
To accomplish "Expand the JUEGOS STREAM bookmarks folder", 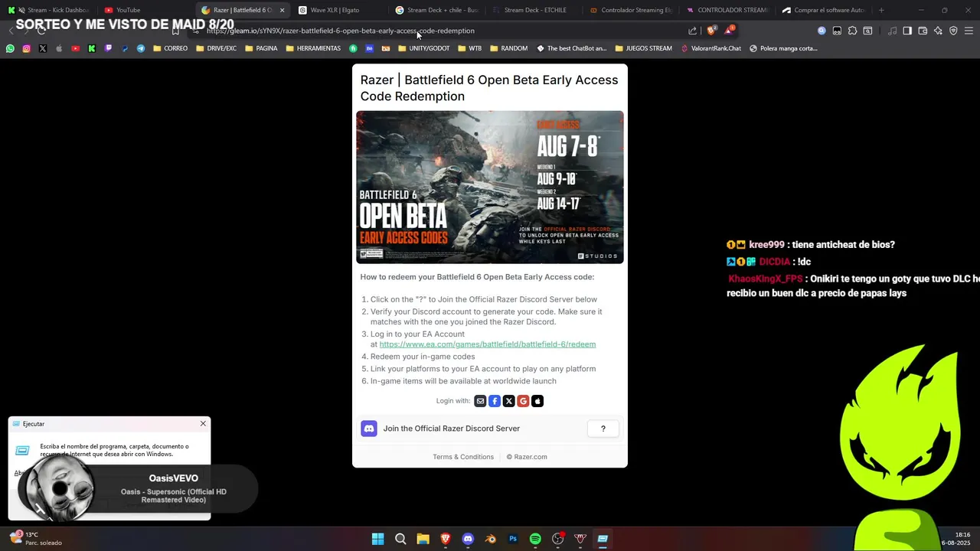I will coord(643,48).
